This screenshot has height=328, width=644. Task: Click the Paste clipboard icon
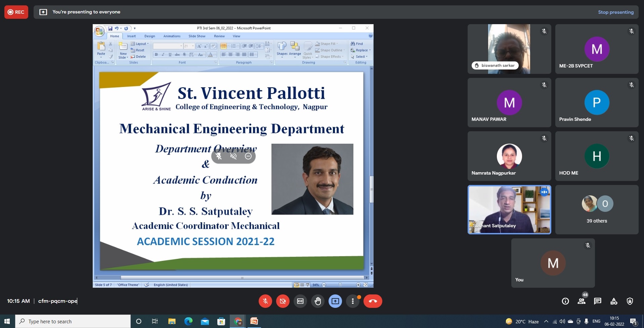(x=101, y=46)
